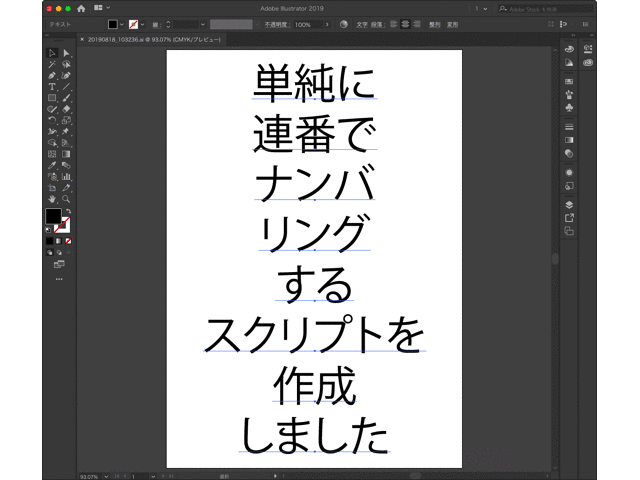Select the Magic Wand tool
The height and width of the screenshot is (480, 640).
pyautogui.click(x=52, y=64)
